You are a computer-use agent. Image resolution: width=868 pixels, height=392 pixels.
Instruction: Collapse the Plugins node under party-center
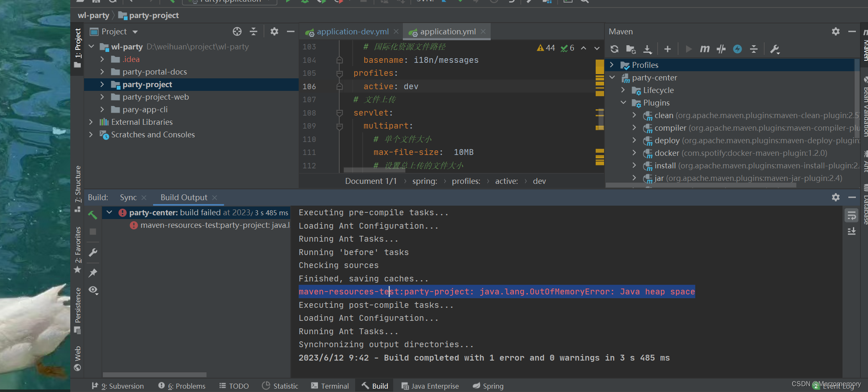(624, 103)
